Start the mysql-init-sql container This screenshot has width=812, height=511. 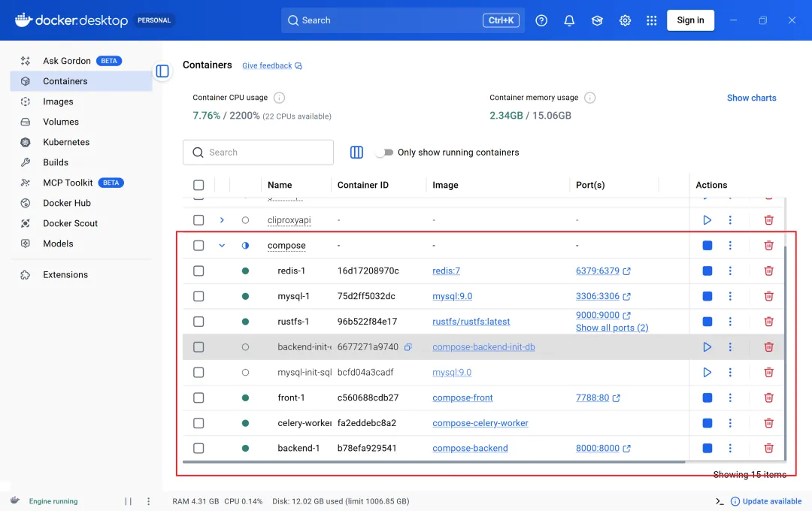tap(707, 372)
